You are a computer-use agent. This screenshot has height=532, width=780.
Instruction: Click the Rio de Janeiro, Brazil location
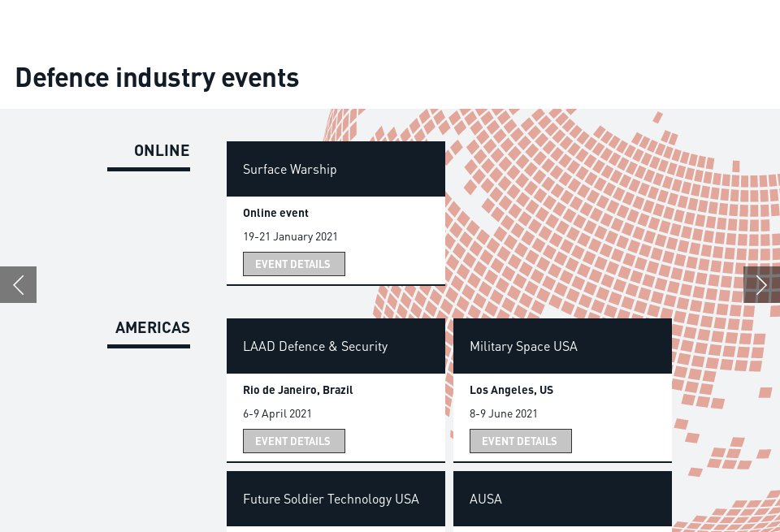297,390
